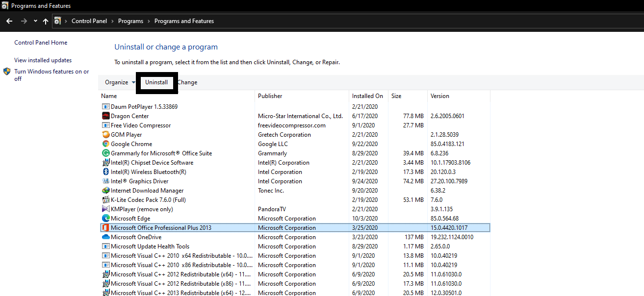Click the 3/25/2020 install date
This screenshot has width=644, height=296.
(364, 228)
